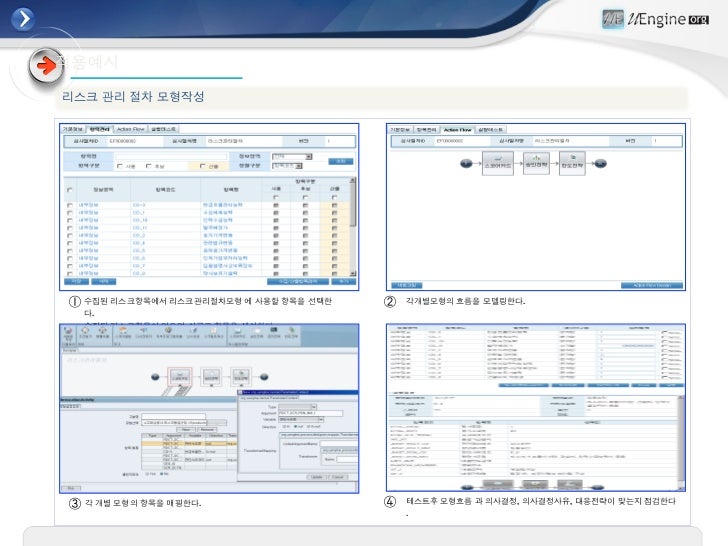
Task: Tick row checkbox for item code CO_11
Action: [x=70, y=228]
